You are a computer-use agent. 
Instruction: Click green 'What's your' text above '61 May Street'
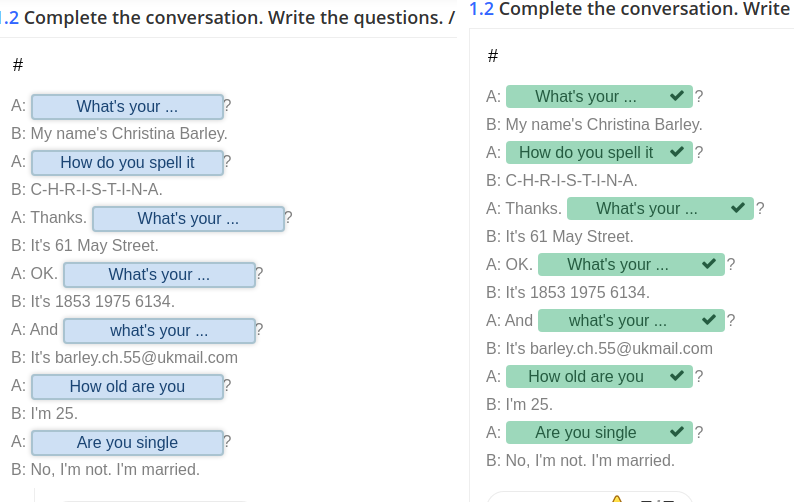(647, 208)
